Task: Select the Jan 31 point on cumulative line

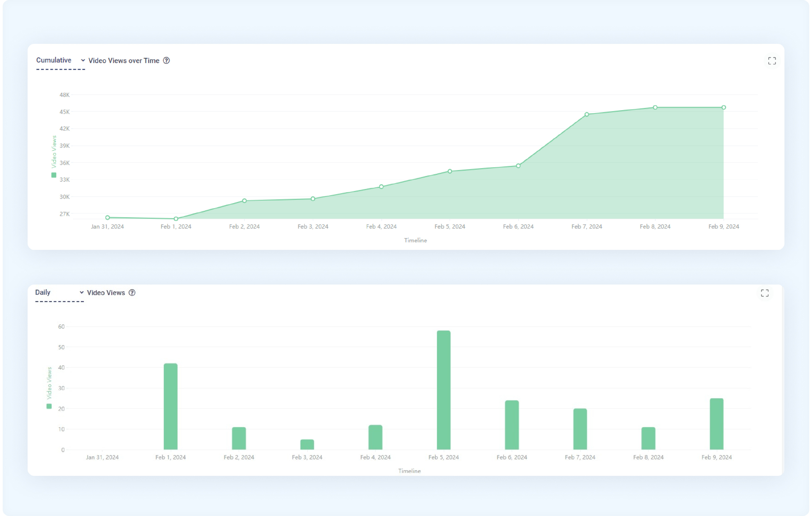Action: click(107, 218)
